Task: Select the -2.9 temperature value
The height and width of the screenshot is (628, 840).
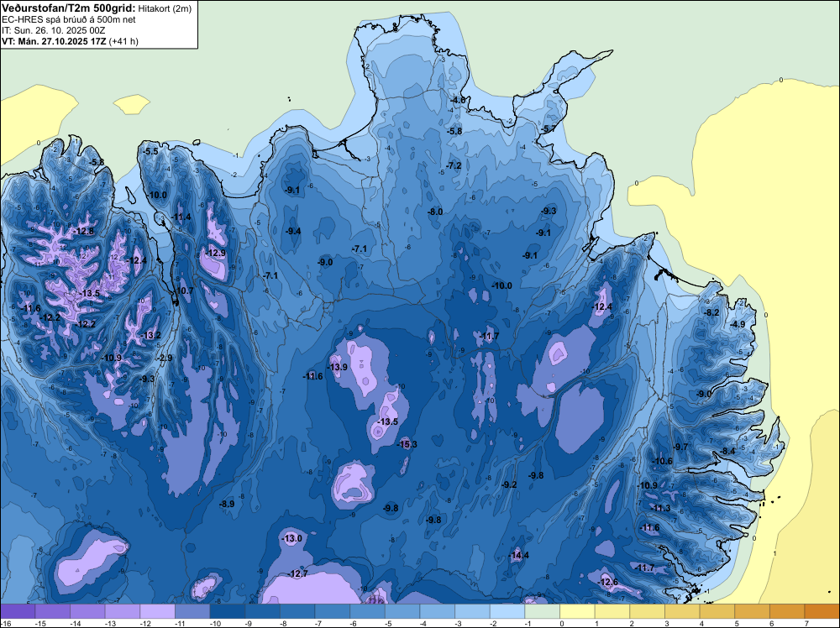Action: tap(165, 358)
